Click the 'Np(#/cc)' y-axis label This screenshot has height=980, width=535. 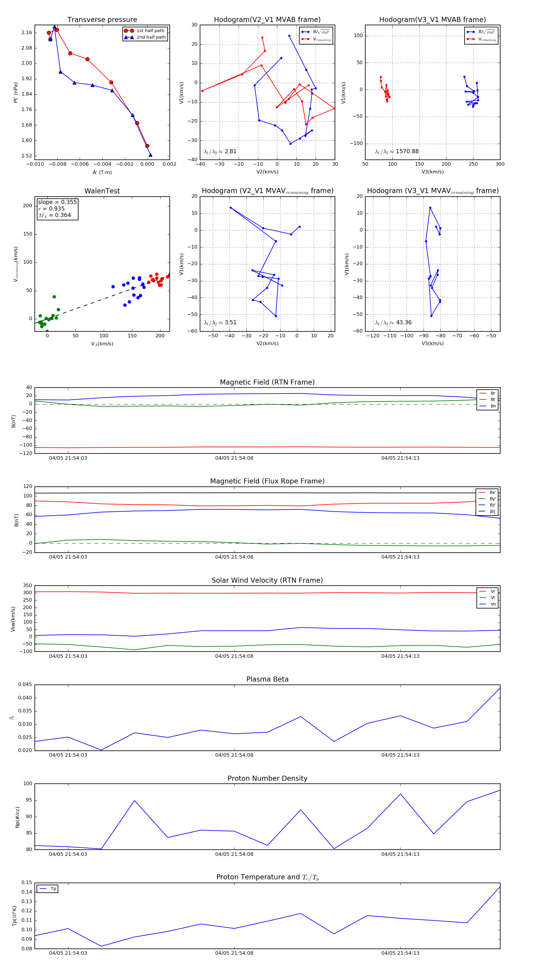pos(17,817)
